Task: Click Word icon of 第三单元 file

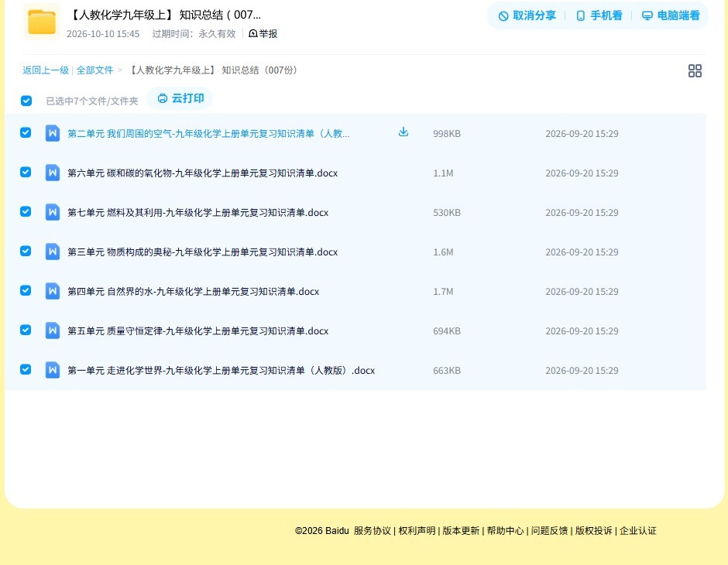Action: point(53,252)
